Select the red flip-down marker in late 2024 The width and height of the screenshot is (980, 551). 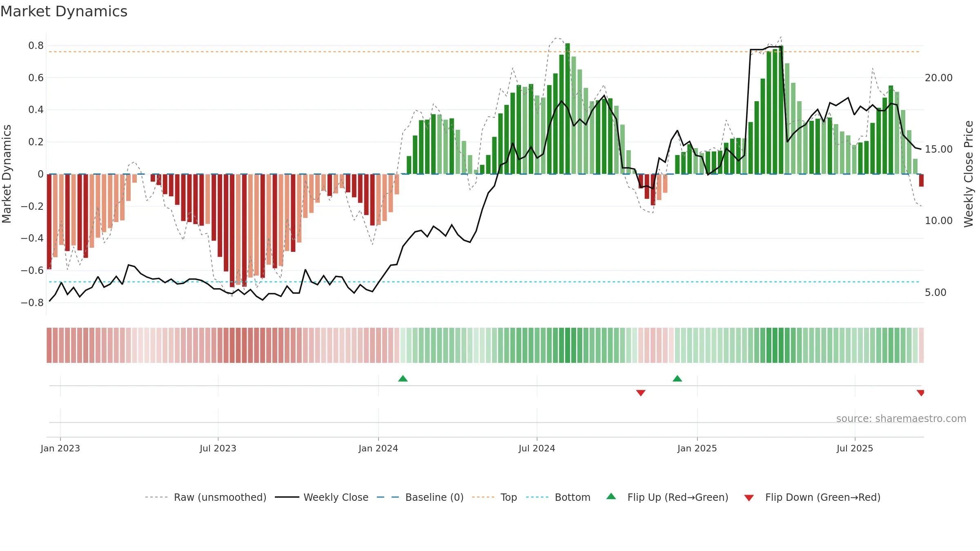[641, 393]
